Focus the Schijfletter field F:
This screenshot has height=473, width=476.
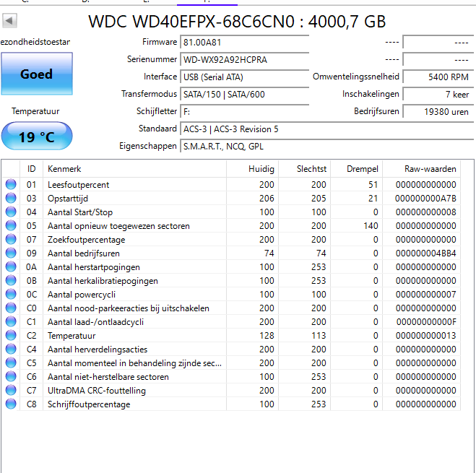[244, 111]
